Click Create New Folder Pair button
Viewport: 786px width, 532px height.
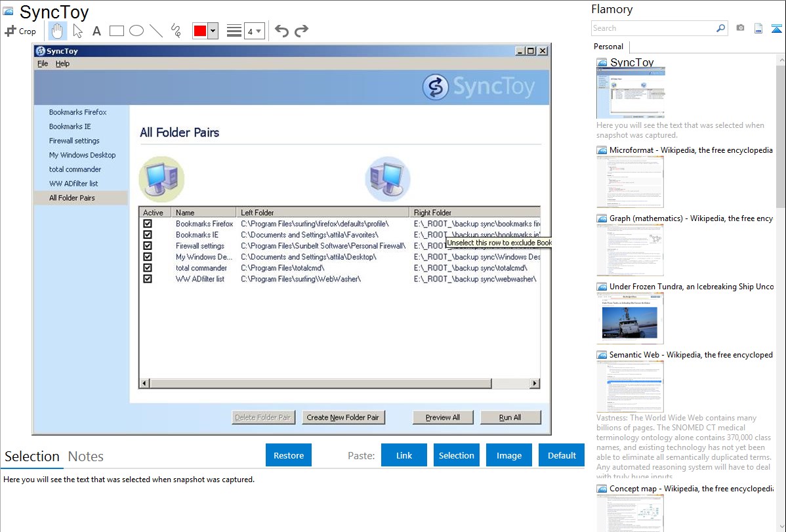[343, 417]
